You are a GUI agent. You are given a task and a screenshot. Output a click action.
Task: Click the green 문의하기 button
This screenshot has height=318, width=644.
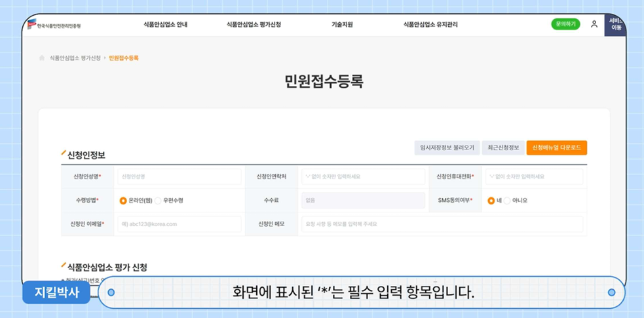click(565, 24)
